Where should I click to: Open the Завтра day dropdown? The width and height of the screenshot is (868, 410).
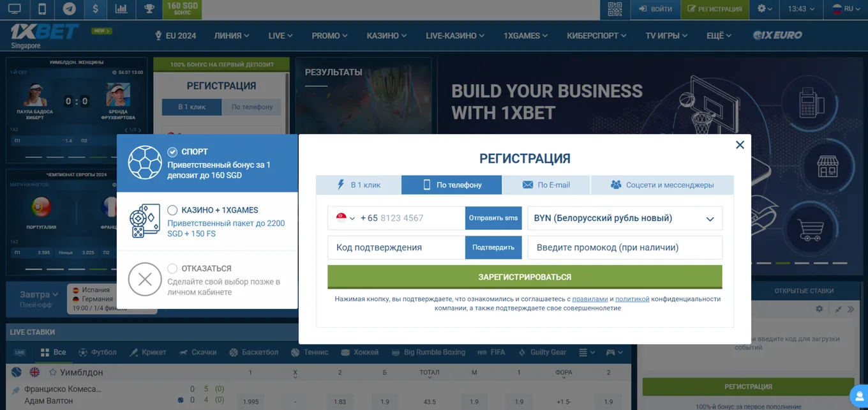click(x=39, y=294)
